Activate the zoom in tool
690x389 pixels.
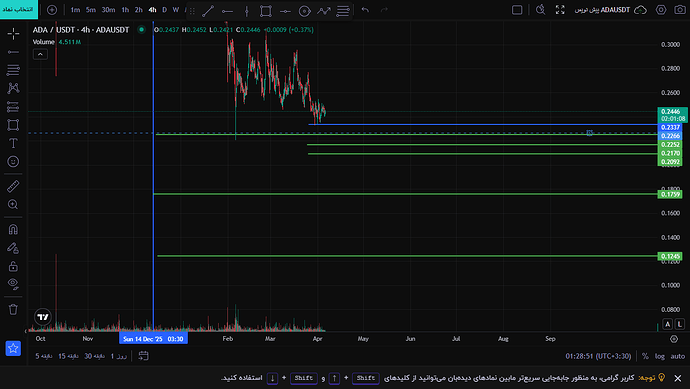click(x=13, y=205)
